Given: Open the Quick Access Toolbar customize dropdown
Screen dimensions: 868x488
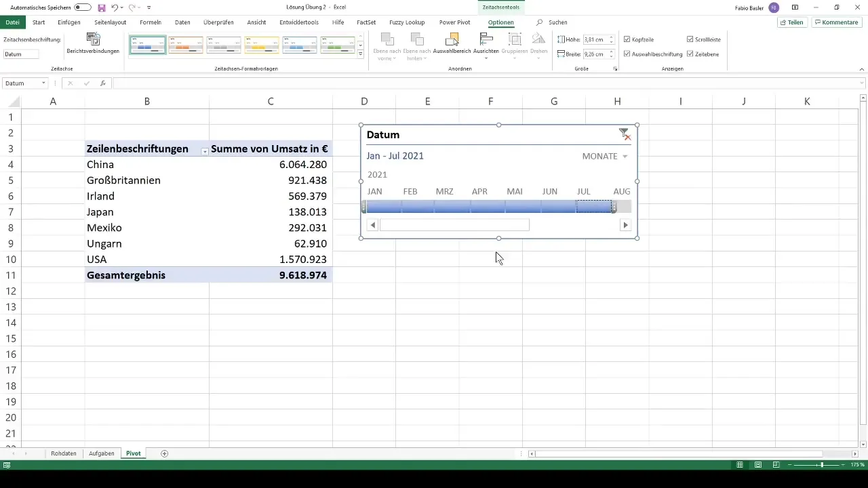Looking at the screenshot, I should tap(149, 7).
